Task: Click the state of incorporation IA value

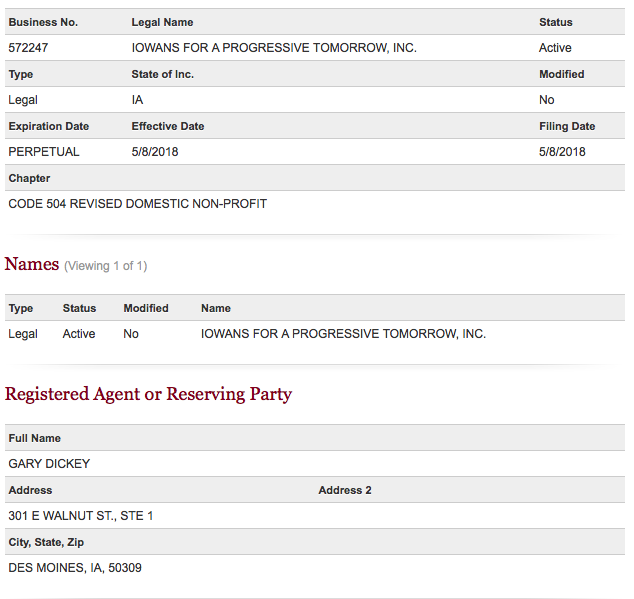Action: coord(137,100)
